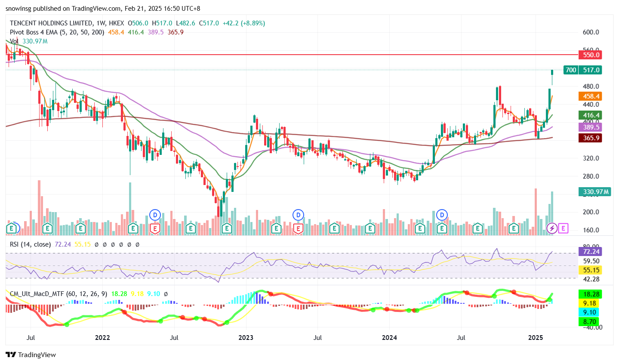Open the red E earnings marker under the 2023 D
619x364 pixels.
pyautogui.click(x=298, y=228)
